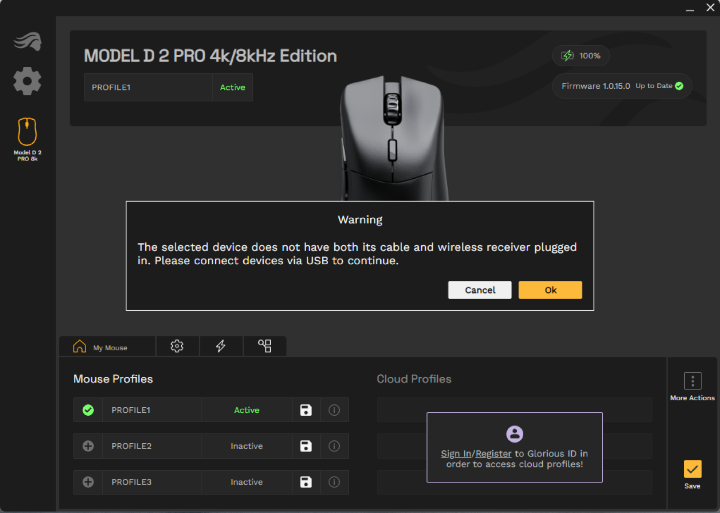The image size is (720, 513).
Task: Open the gear settings tab
Action: click(x=177, y=346)
